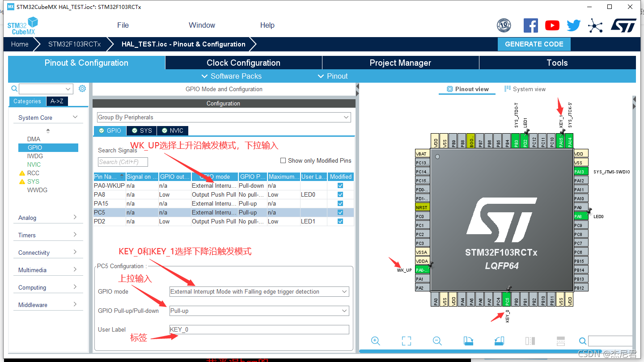The height and width of the screenshot is (362, 644).
Task: Zoom in on the pinout view
Action: click(376, 341)
